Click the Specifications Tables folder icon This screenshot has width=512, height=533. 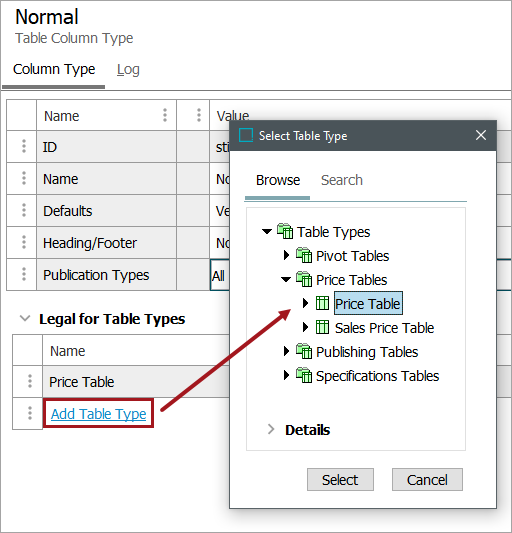pos(304,375)
